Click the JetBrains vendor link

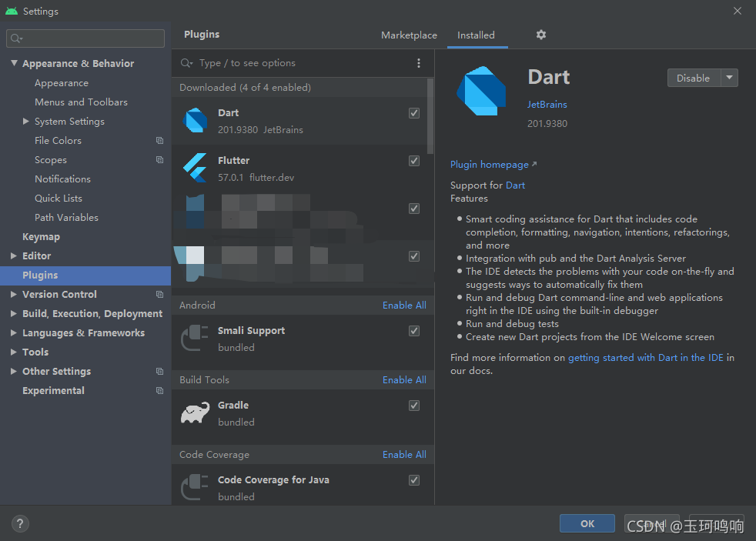point(547,105)
